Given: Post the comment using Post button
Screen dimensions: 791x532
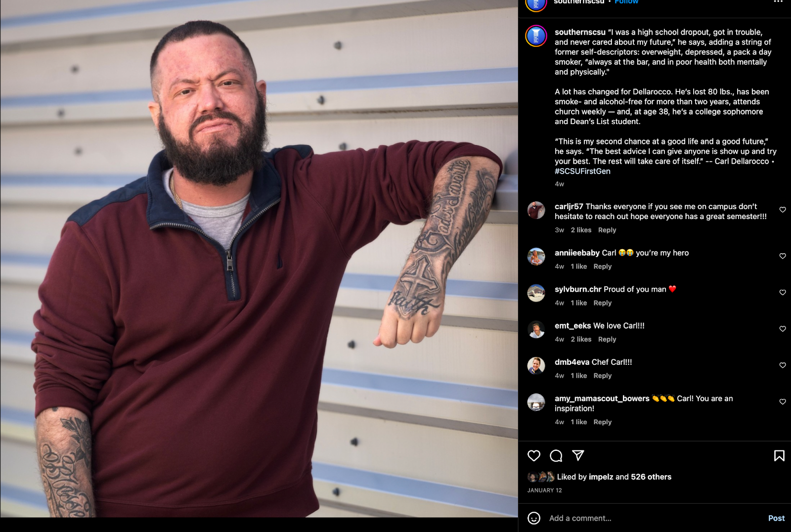Looking at the screenshot, I should [x=776, y=518].
